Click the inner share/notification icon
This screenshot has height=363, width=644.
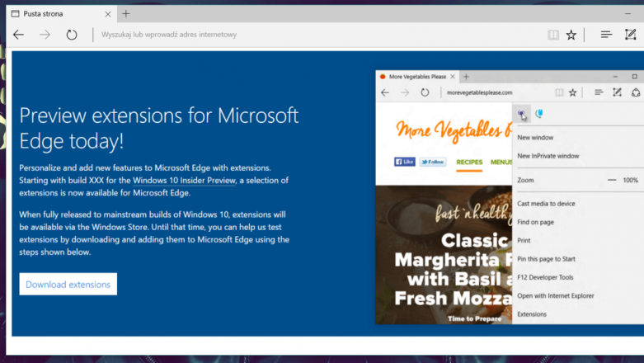[x=636, y=92]
